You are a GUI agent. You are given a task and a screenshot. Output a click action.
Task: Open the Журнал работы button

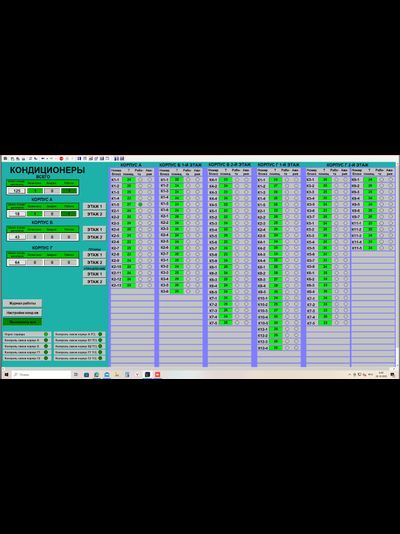[x=22, y=303]
